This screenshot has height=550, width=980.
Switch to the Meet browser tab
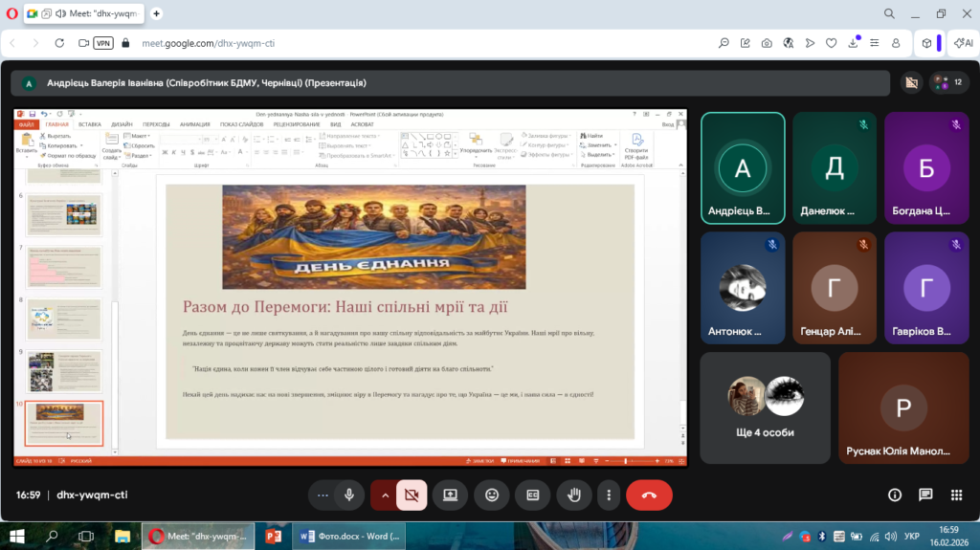[78, 13]
